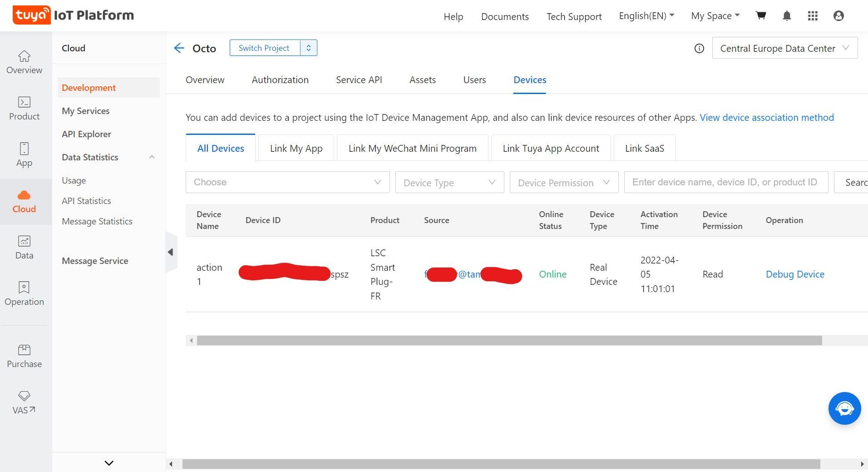Open Usage under Data Statistics
Screen dimensions: 868x472
coord(74,180)
